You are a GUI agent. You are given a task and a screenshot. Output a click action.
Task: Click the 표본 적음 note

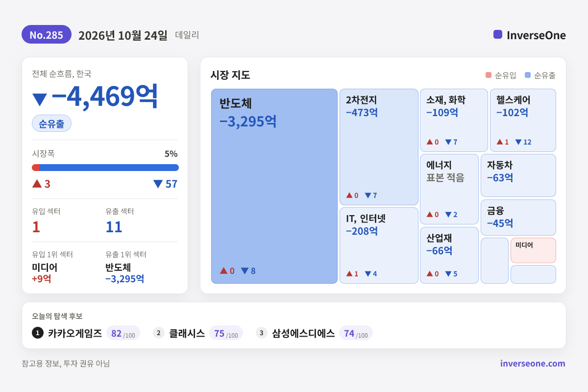[445, 177]
